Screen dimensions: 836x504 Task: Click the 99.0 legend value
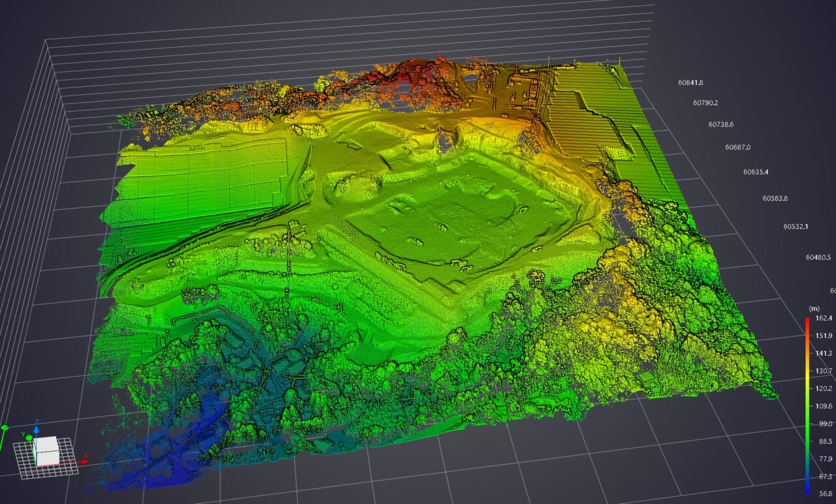[824, 424]
